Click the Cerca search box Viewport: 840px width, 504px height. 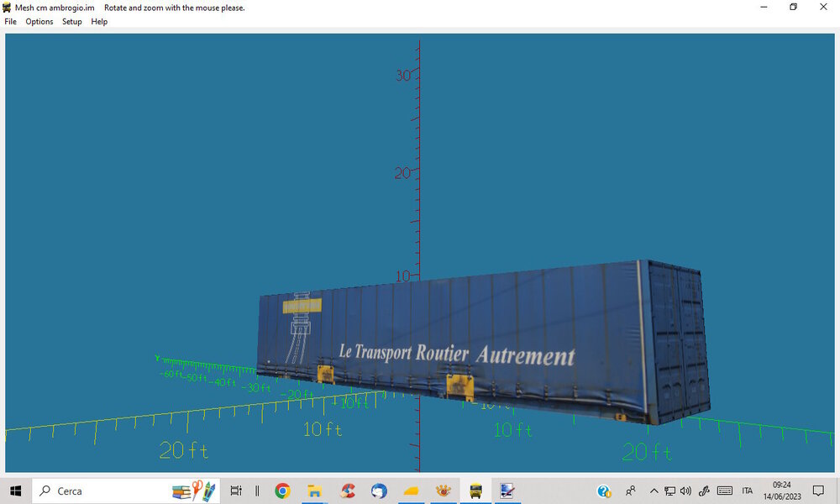click(x=126, y=491)
